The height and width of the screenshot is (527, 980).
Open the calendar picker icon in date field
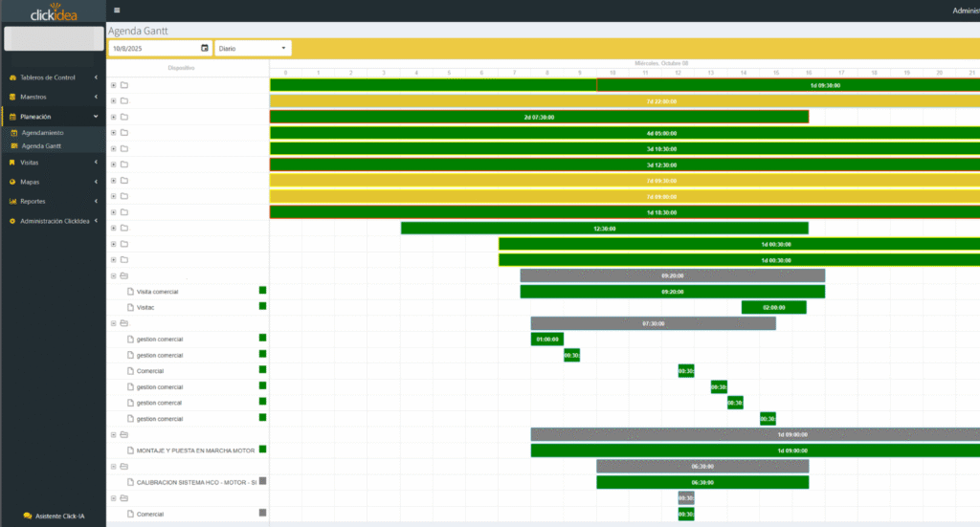(205, 48)
